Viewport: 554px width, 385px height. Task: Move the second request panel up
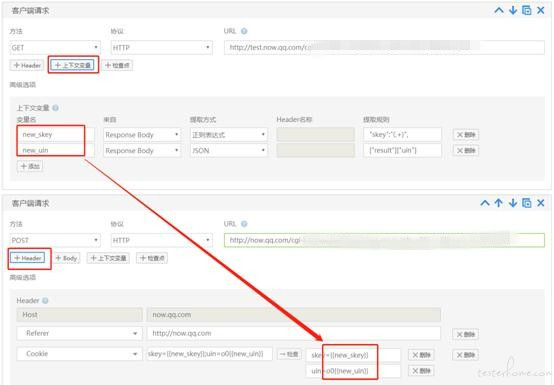[499, 203]
